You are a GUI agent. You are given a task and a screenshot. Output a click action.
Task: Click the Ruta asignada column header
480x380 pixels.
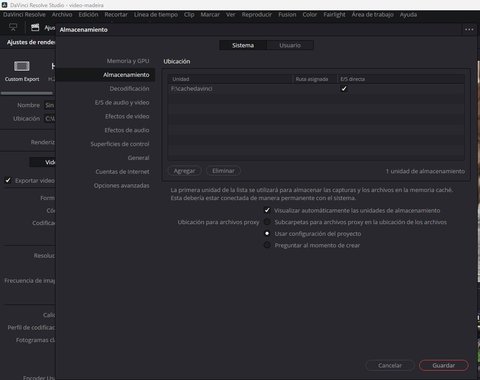click(314, 79)
